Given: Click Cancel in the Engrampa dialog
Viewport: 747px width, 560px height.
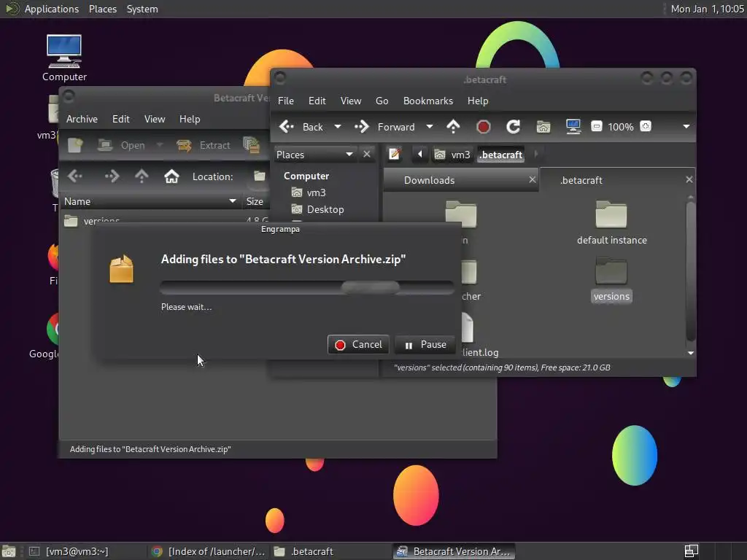Looking at the screenshot, I should pos(358,344).
